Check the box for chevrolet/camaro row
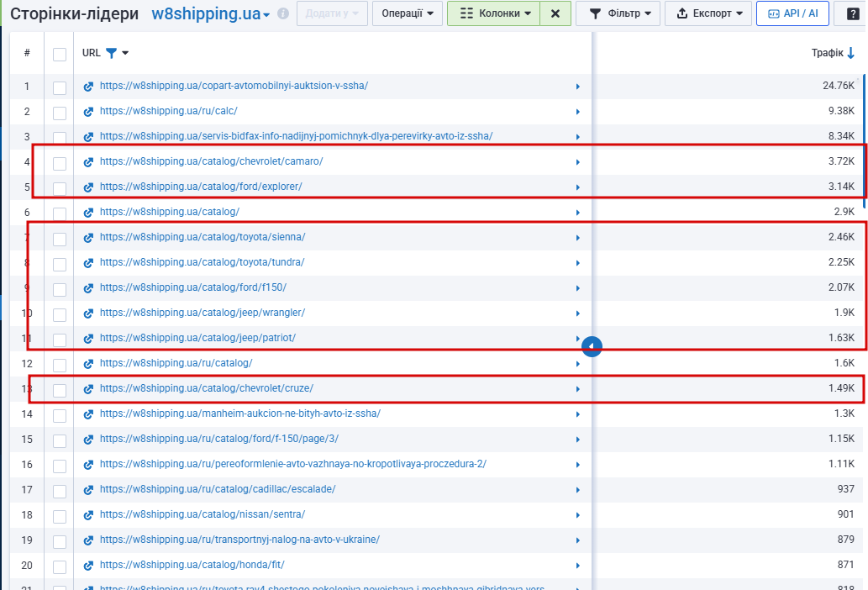The image size is (868, 590). point(60,163)
